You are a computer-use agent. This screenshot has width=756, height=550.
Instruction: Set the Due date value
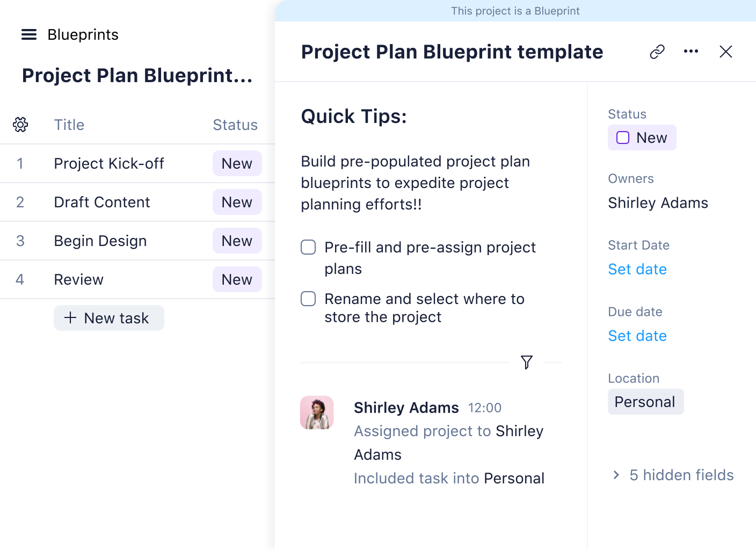pyautogui.click(x=637, y=336)
